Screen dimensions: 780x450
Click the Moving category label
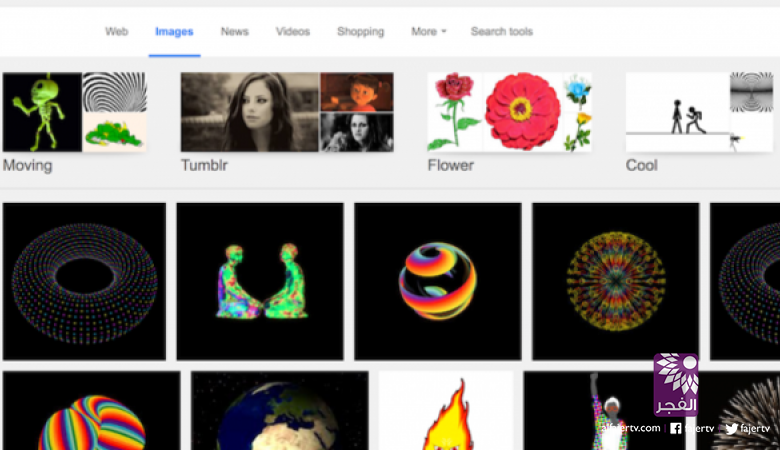[27, 165]
